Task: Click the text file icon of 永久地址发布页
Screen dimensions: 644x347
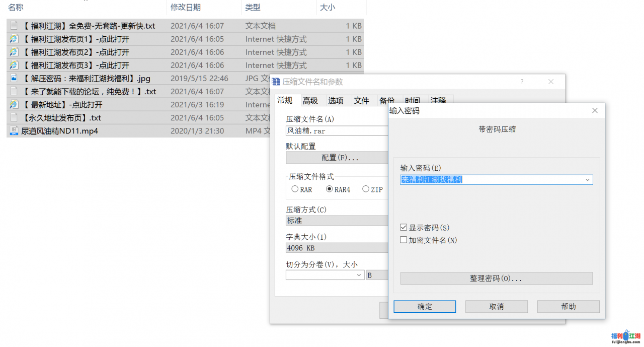Action: pos(14,118)
